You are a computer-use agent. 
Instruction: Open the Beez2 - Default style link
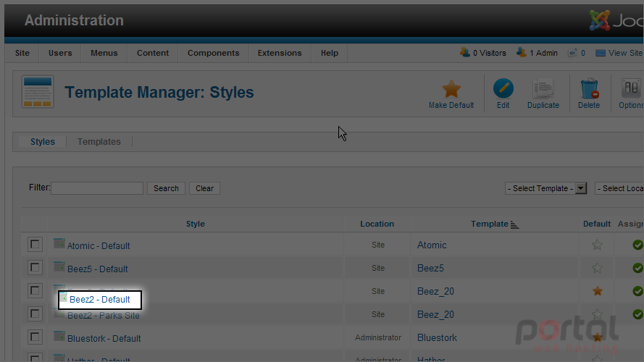[x=100, y=300]
